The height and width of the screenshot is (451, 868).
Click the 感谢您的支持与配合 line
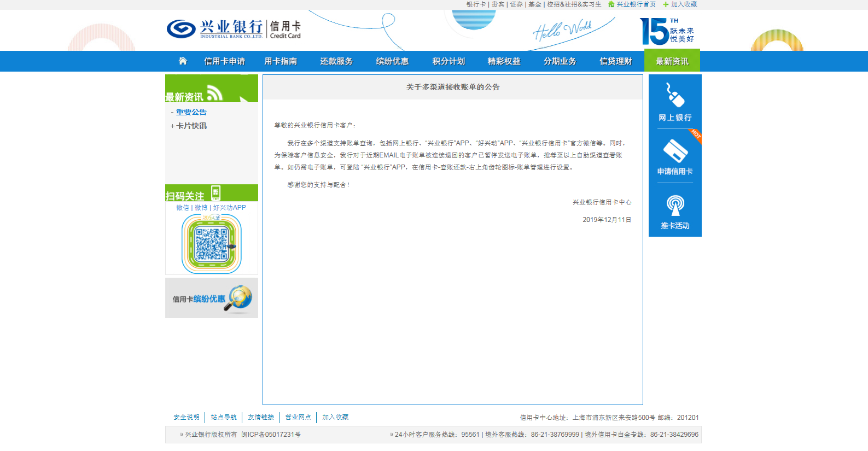[318, 185]
